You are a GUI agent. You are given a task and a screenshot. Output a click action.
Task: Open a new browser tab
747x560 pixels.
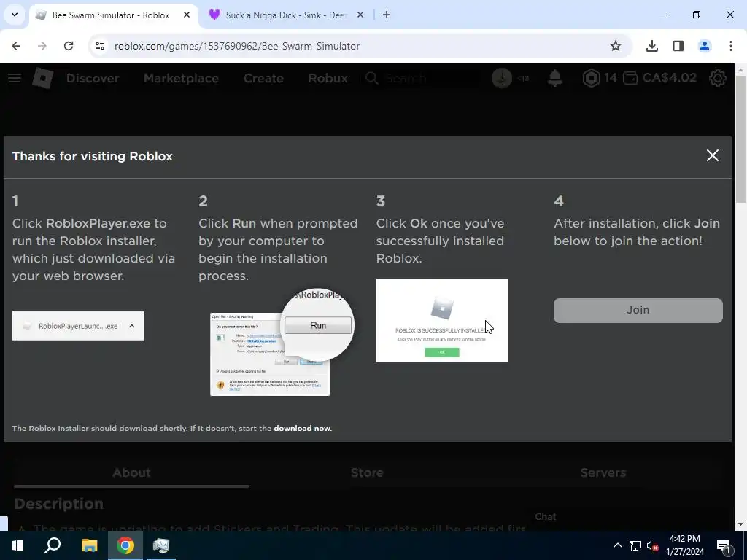(x=387, y=15)
